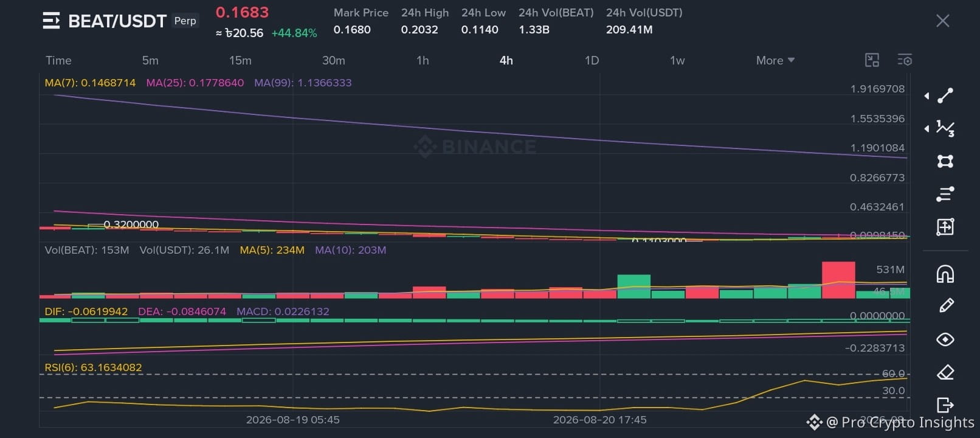This screenshot has height=438, width=980.
Task: Toggle drawings visibility eye icon
Action: tap(945, 339)
